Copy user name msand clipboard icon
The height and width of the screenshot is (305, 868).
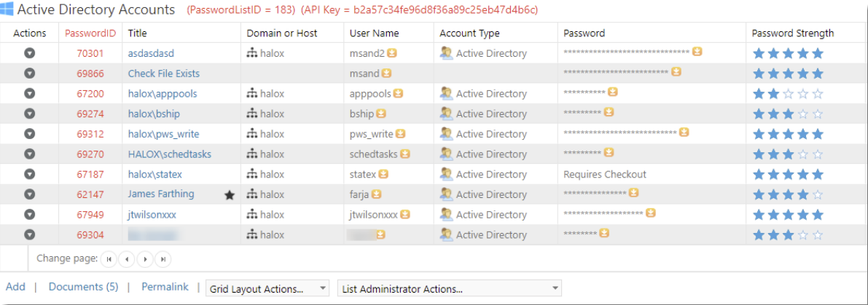point(386,73)
